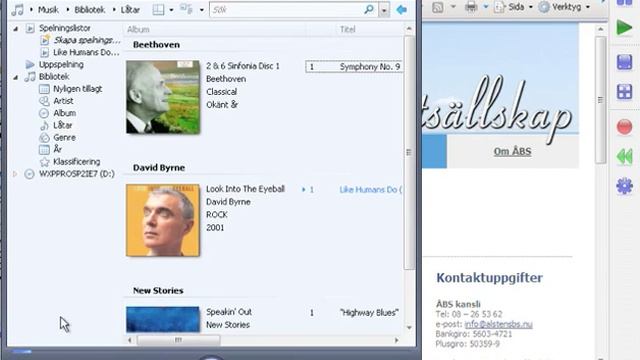The width and height of the screenshot is (640, 360).
Task: Select the WXPPROSP2IE7 (D:) disc icon
Action: point(29,174)
